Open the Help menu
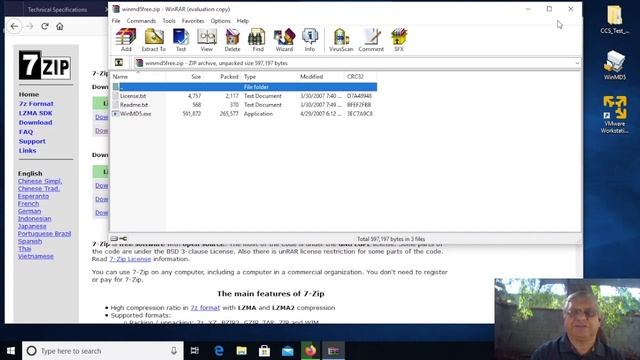 point(243,21)
